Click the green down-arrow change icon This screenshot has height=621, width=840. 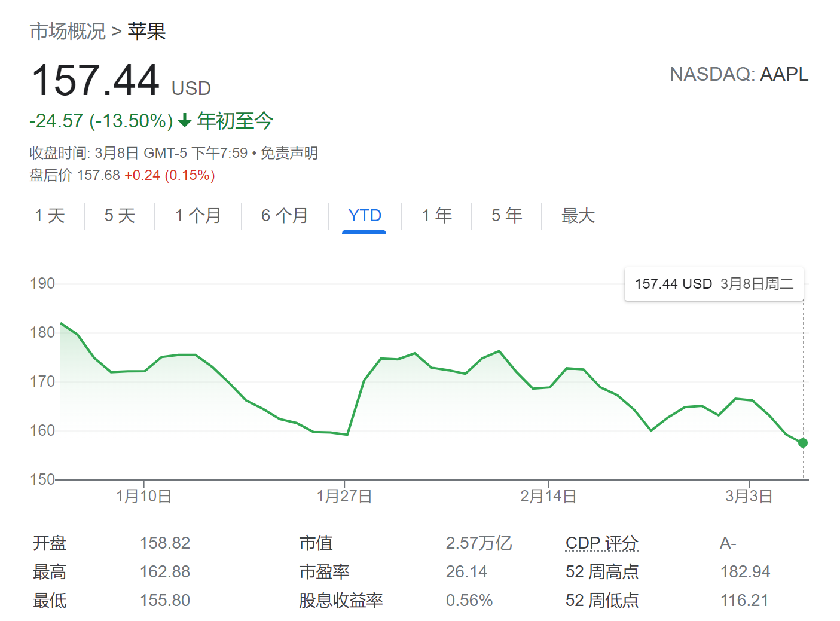tap(185, 121)
